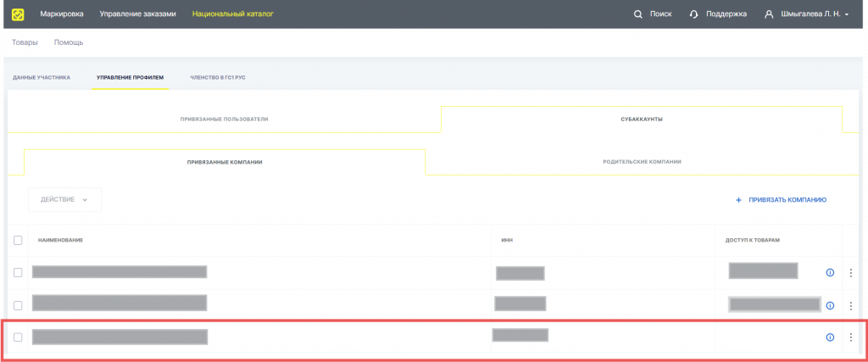This screenshot has width=868, height=362.
Task: Open info icon in second company row
Action: coord(830,305)
